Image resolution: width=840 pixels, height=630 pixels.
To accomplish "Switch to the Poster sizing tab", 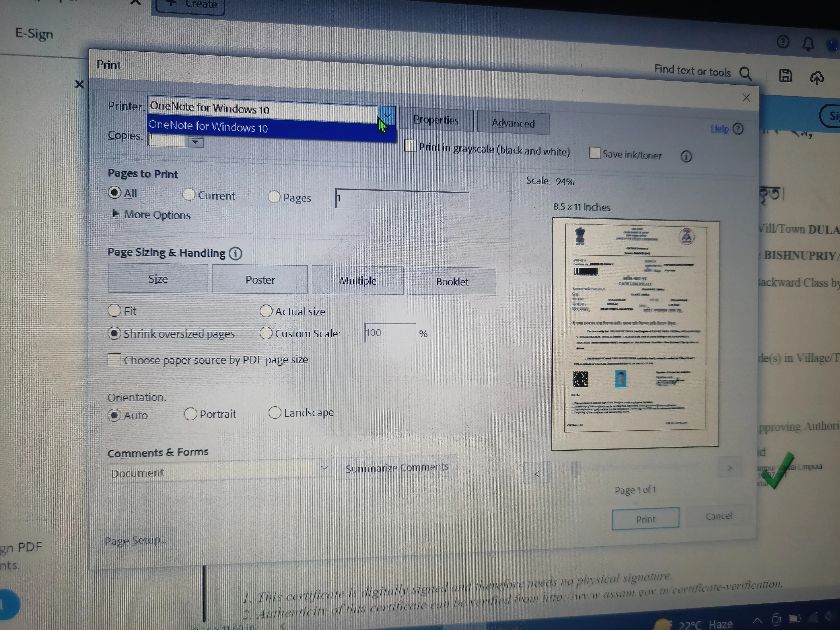I will coord(260,280).
